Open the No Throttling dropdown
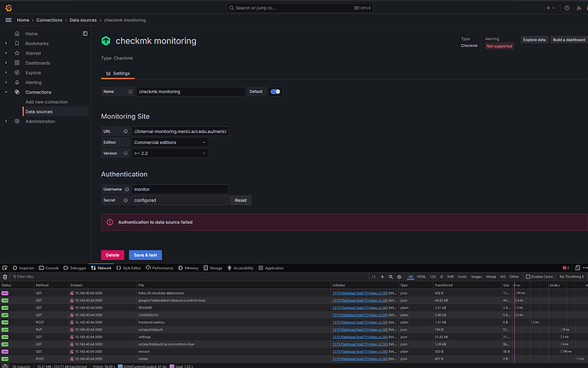 tap(572, 277)
